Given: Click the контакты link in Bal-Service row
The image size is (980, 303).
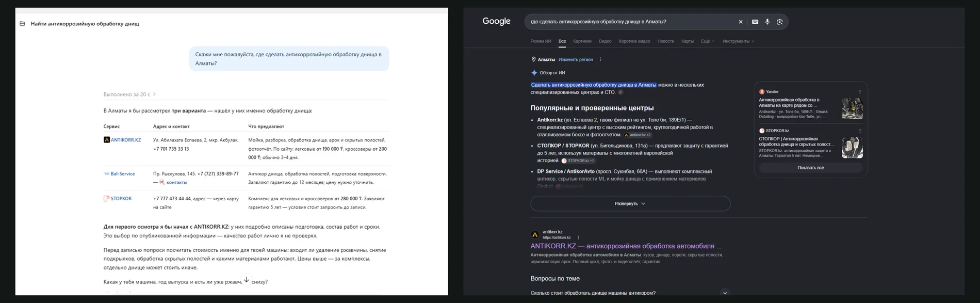Looking at the screenshot, I should [177, 182].
